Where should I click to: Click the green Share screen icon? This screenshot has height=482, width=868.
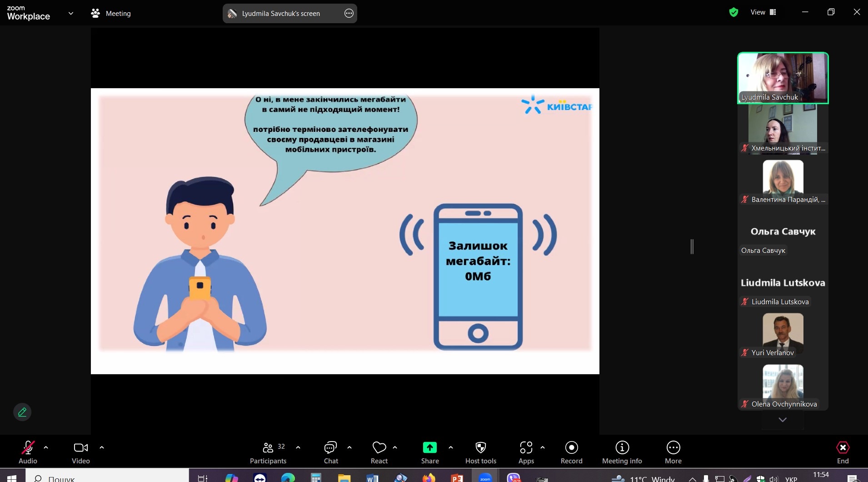429,448
